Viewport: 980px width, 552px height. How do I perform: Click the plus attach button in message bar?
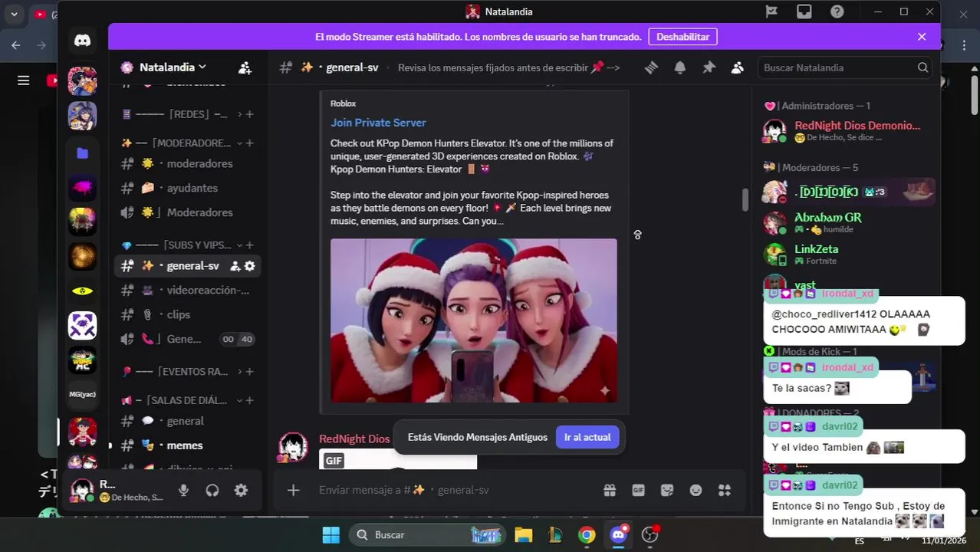tap(293, 490)
